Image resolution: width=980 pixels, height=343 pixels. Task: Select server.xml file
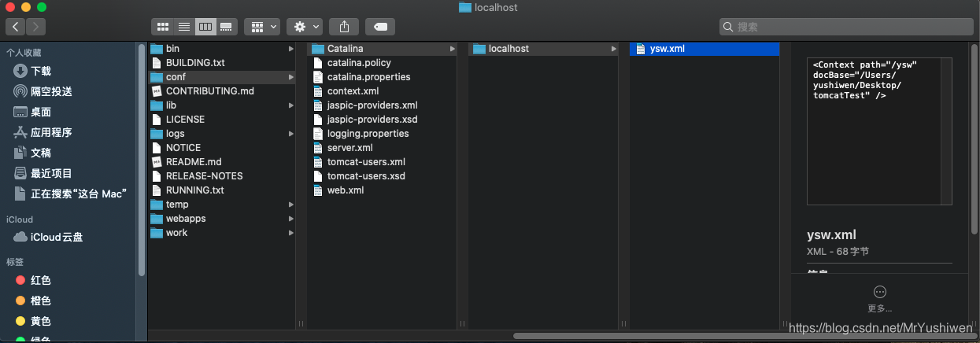coord(383,148)
